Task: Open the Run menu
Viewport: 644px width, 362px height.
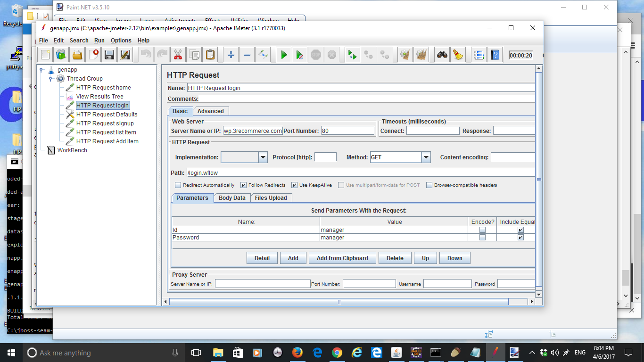Action: 99,41
